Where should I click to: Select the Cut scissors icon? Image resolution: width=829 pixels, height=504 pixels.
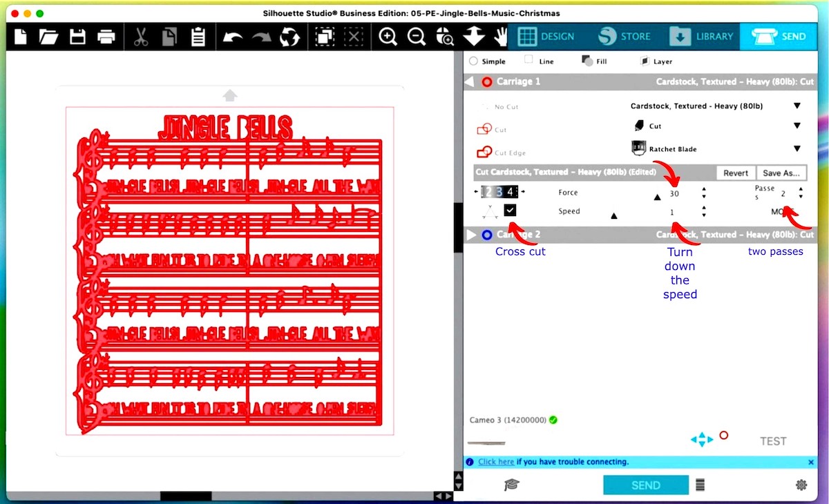pos(141,37)
